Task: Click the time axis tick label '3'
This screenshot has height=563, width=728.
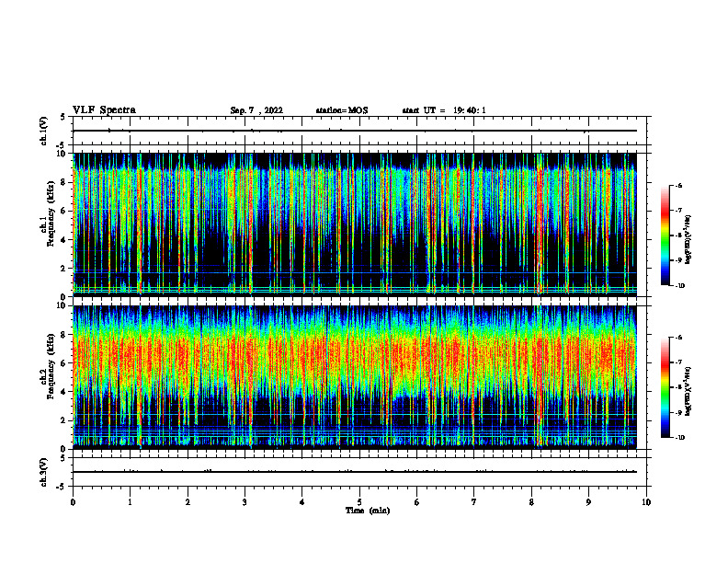Action: 245,502
